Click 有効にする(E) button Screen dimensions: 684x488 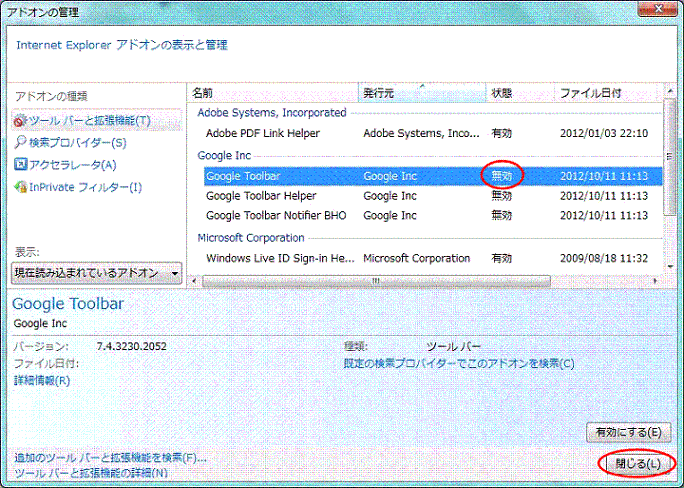point(629,432)
